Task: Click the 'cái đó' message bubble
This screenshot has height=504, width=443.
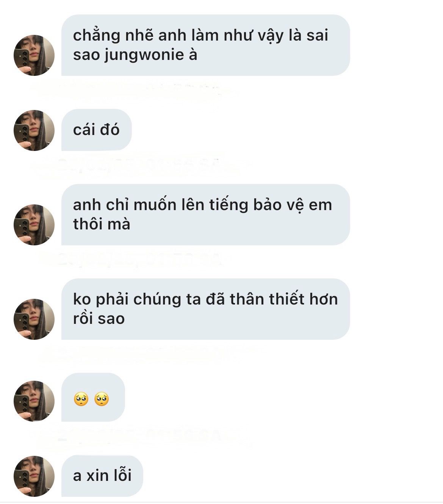Action: coord(96,130)
